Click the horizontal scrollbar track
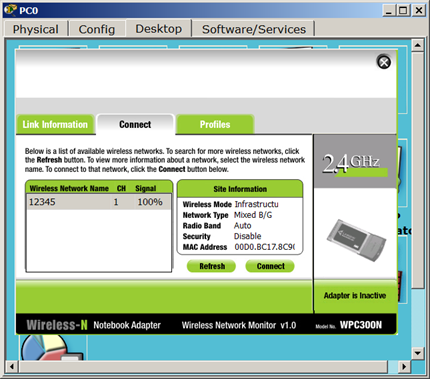Screen dimensions: 430x379 [204, 367]
